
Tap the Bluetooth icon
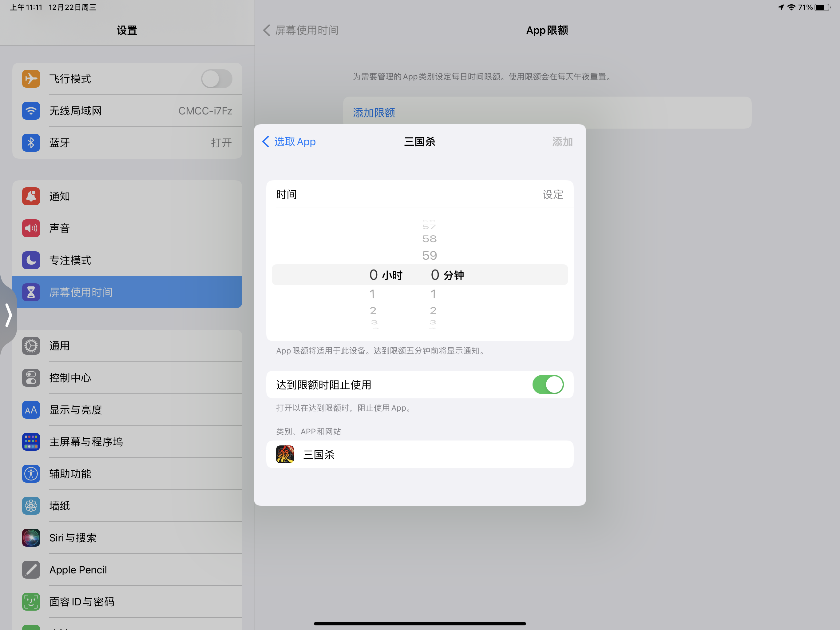(x=31, y=142)
